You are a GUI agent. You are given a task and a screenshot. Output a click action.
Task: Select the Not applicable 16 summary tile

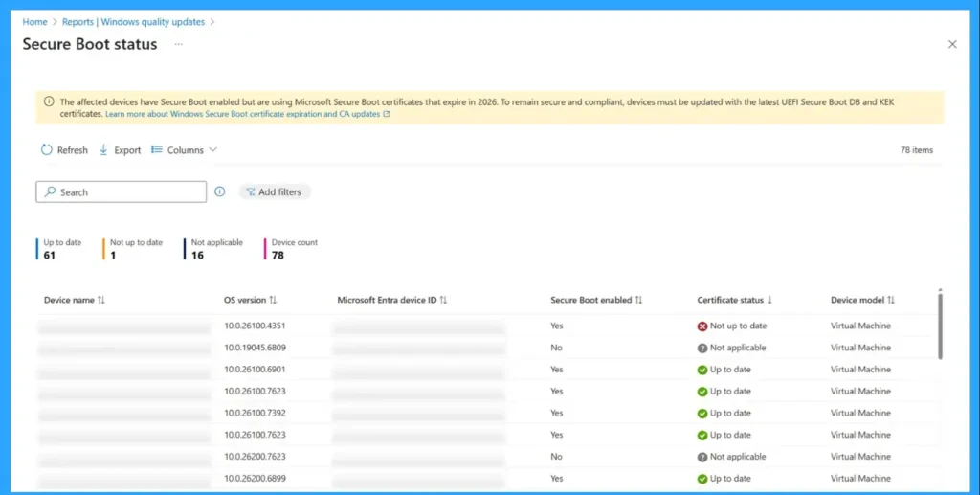pos(214,249)
